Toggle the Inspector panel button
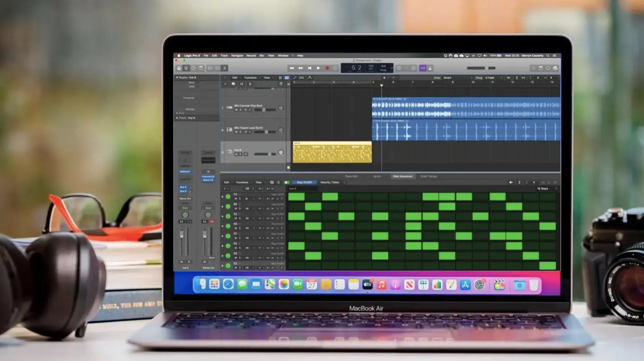 click(186, 68)
